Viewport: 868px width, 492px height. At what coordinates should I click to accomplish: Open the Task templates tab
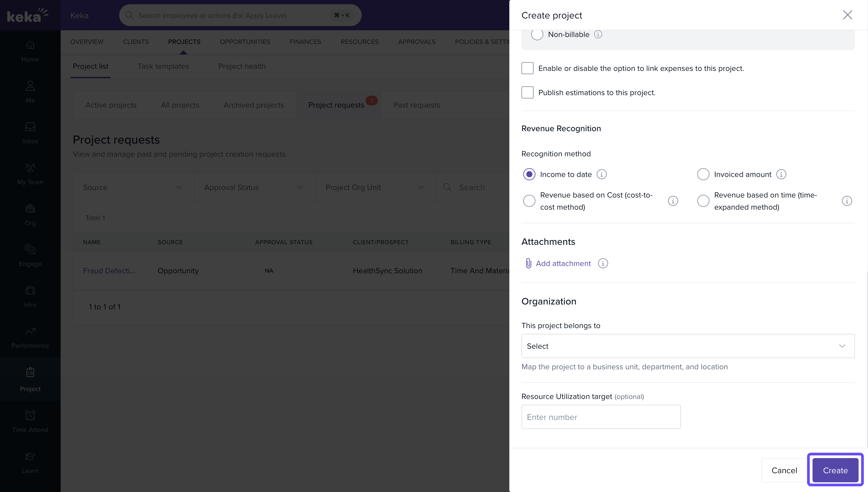(x=163, y=66)
